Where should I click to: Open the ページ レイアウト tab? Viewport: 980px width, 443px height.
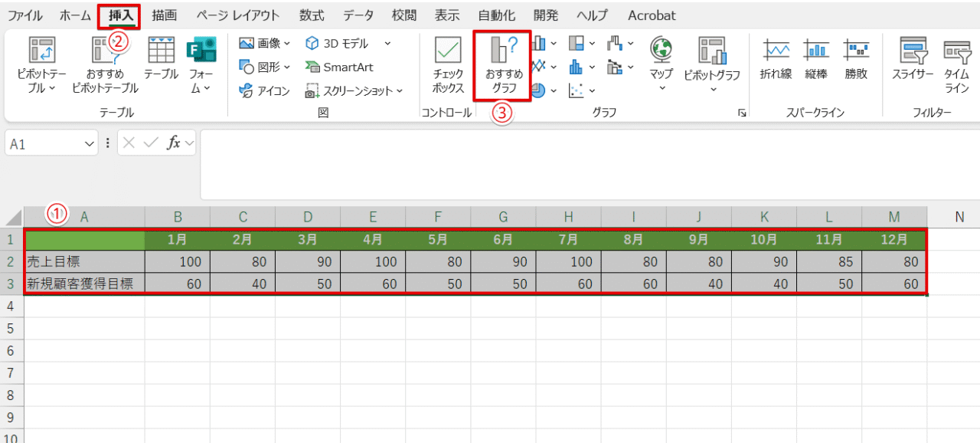[237, 15]
